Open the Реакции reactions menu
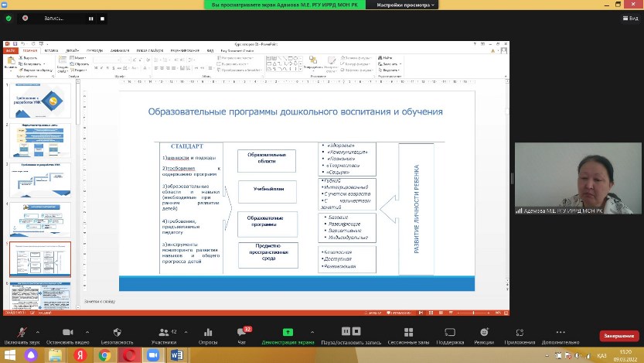The width and height of the screenshot is (644, 363). [x=484, y=333]
